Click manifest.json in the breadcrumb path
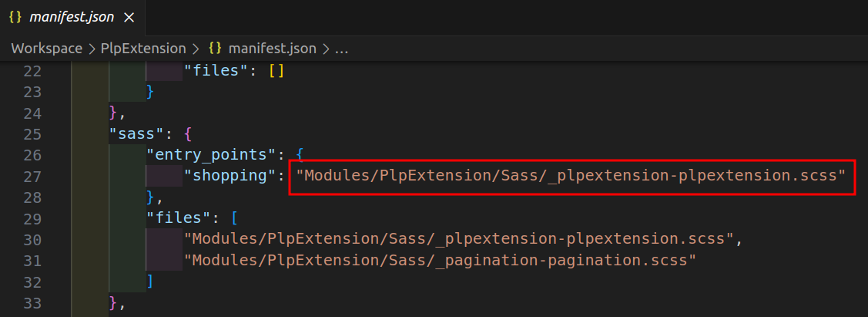 pos(274,49)
